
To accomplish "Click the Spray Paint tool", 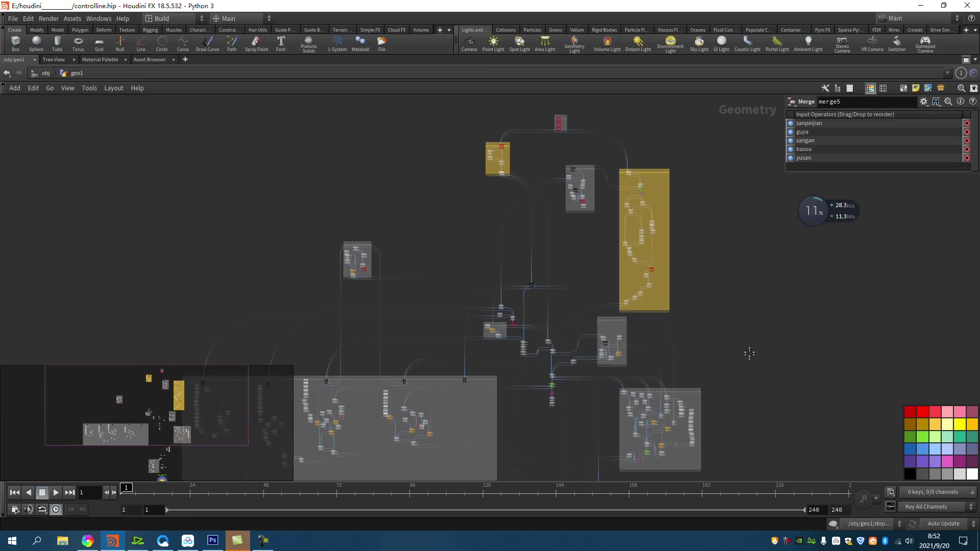I will [x=255, y=43].
